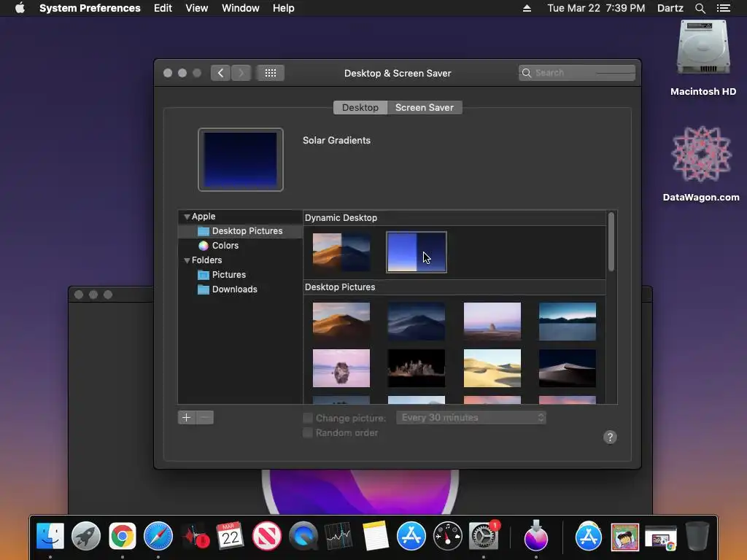Launch Launchpad rocket icon in Dock
The width and height of the screenshot is (747, 560).
86,536
